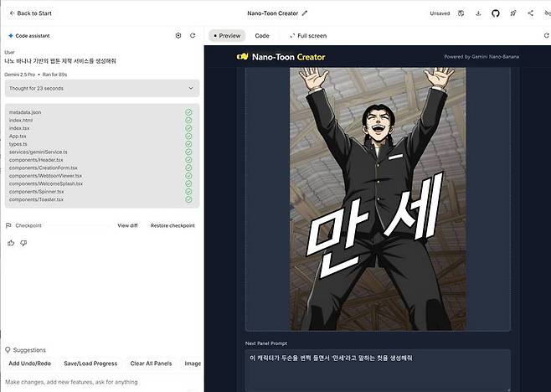
Task: Switch to the Code tab
Action: (262, 35)
